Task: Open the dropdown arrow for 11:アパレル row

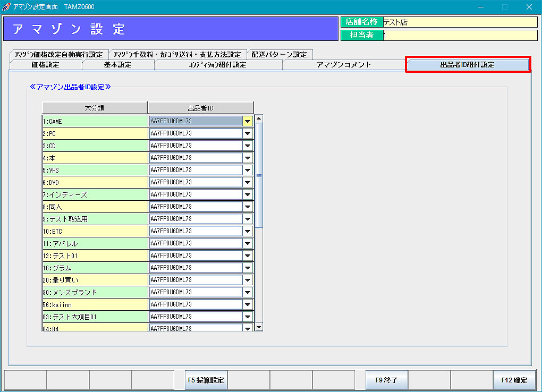Action: point(248,243)
